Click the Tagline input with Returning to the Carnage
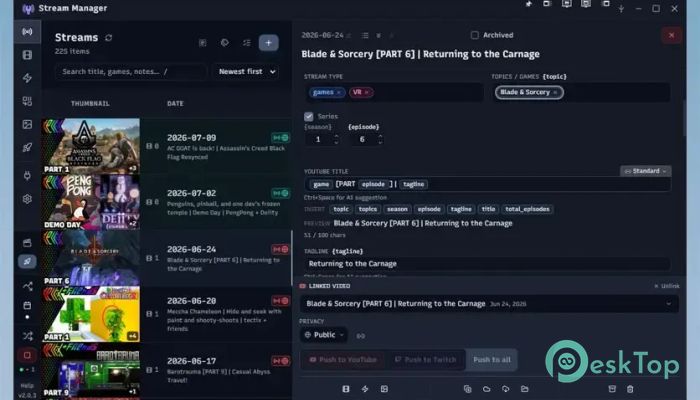This screenshot has width=700, height=400. [487, 264]
